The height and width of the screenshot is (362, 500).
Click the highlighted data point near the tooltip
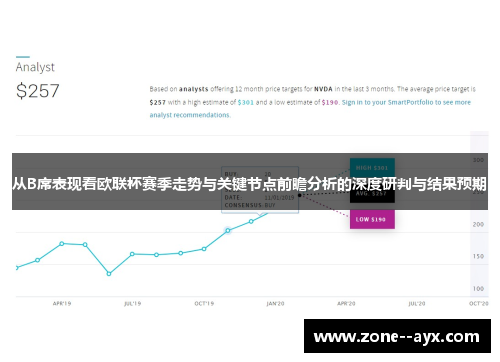click(228, 230)
